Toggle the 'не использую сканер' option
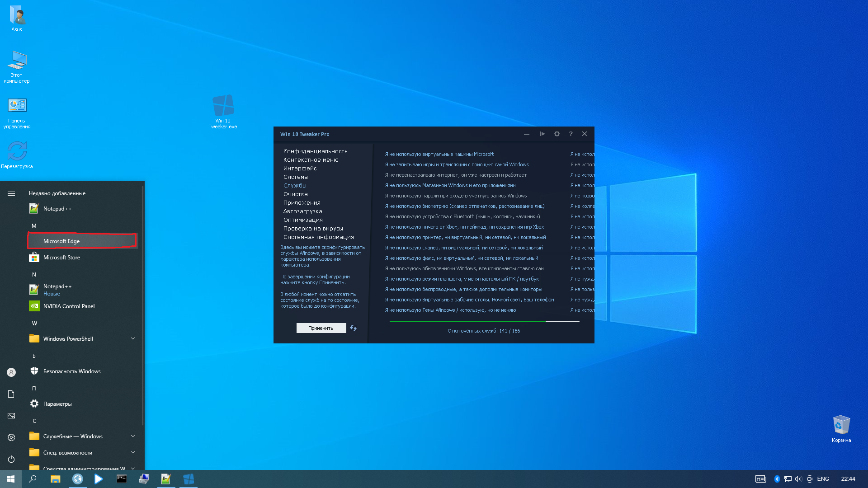The height and width of the screenshot is (488, 868). click(x=464, y=248)
